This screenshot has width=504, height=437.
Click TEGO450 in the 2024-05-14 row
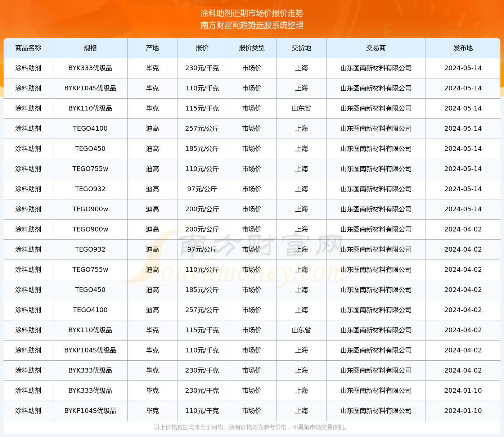coord(90,149)
